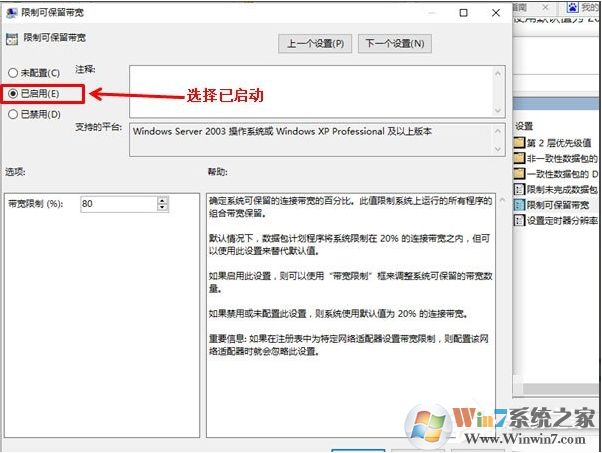
Task: Click the 注释 comment text box
Action: point(311,91)
